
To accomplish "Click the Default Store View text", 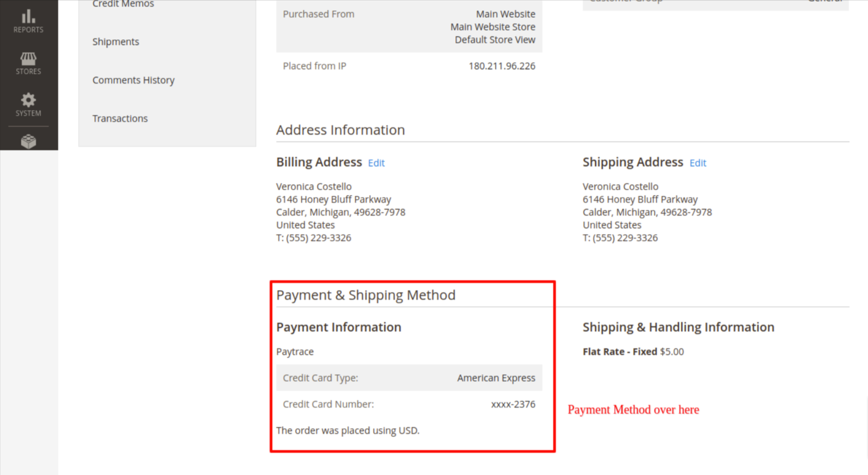I will 495,40.
